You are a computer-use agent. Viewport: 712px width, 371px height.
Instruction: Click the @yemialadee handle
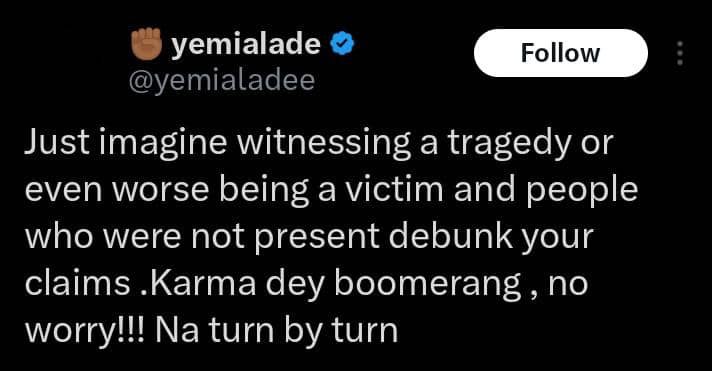coord(222,80)
